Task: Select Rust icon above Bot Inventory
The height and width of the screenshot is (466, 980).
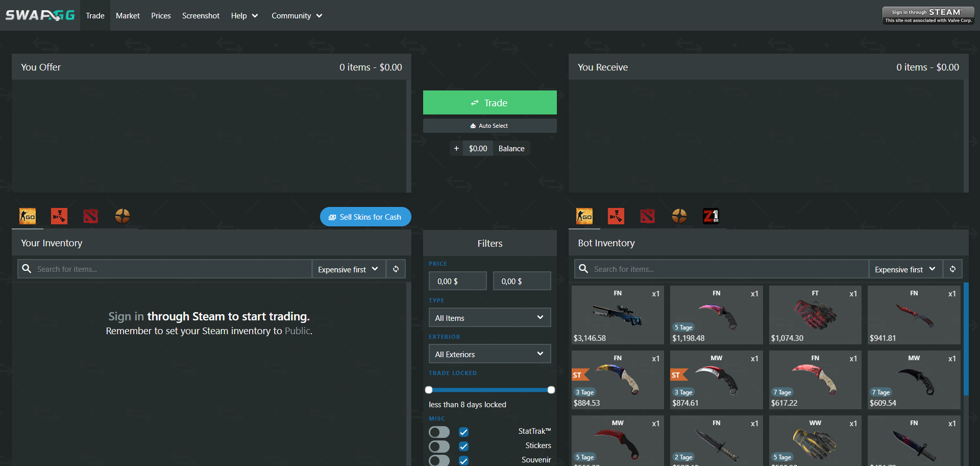Action: (616, 216)
